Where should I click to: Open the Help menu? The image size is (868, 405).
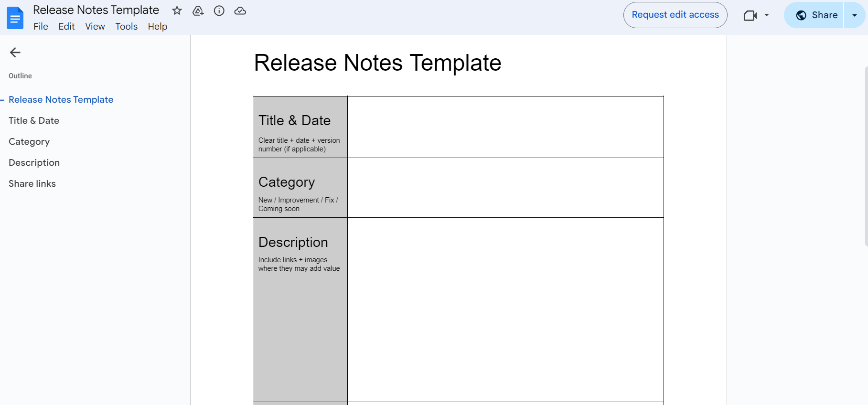(x=158, y=26)
